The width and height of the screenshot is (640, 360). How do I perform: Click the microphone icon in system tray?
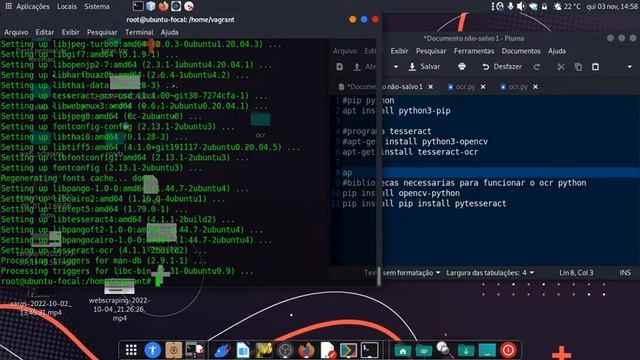(x=511, y=7)
